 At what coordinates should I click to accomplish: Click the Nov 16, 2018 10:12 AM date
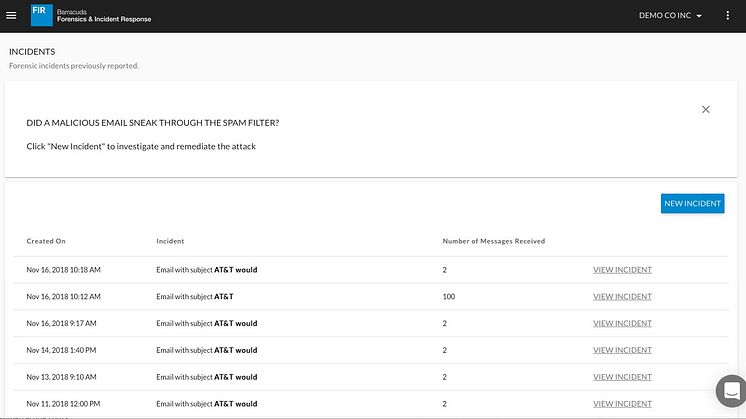tap(63, 296)
